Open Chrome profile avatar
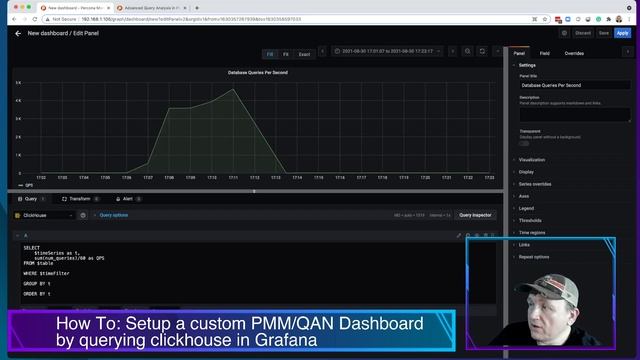 (619, 19)
